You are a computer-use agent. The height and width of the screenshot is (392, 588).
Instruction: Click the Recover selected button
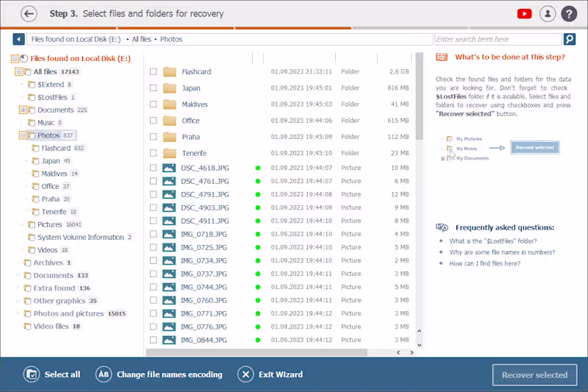point(534,375)
